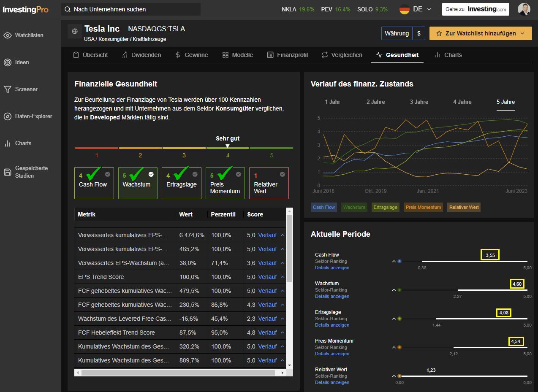The image size is (538, 392).
Task: Select the Relativer Wert score card
Action: tap(269, 183)
